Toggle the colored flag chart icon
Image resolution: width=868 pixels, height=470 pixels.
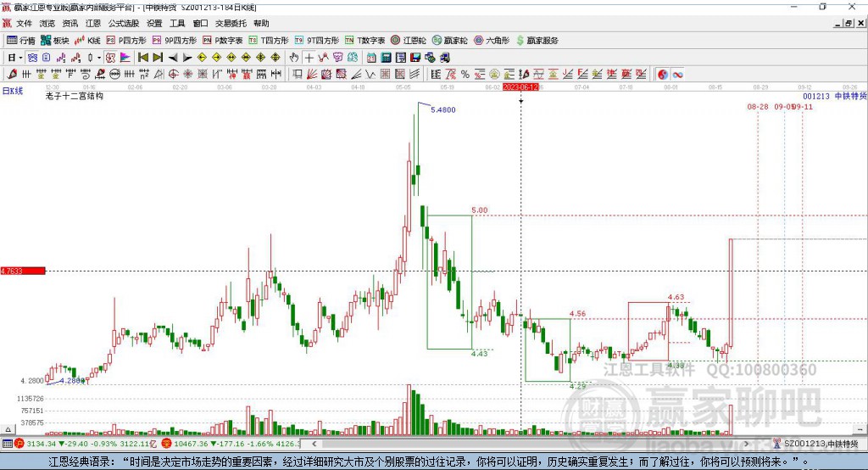point(125,58)
